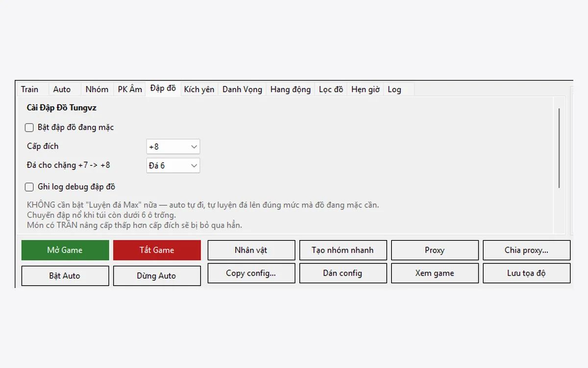Start automation with Bật Auto
Viewport: 588px width, 368px height.
click(x=65, y=276)
